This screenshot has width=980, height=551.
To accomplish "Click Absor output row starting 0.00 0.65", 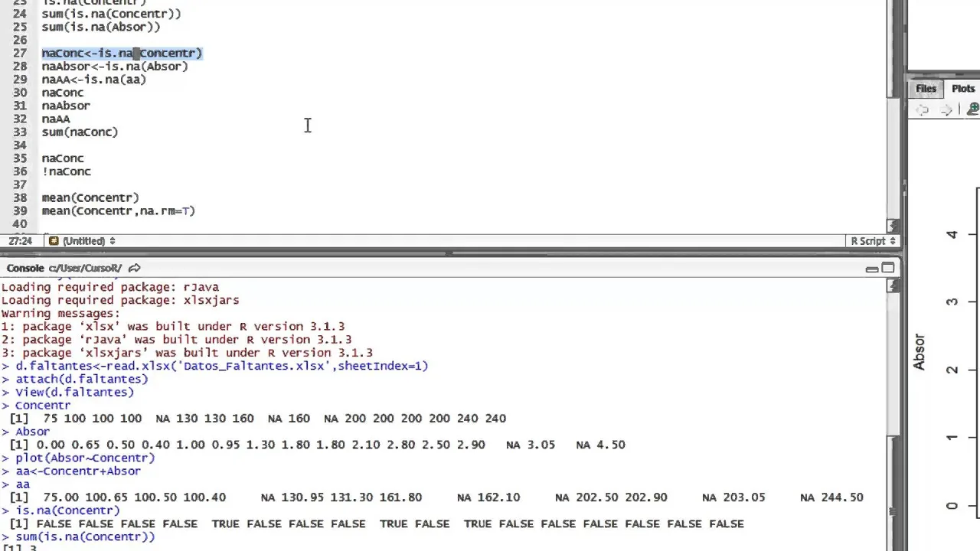I will [x=317, y=445].
